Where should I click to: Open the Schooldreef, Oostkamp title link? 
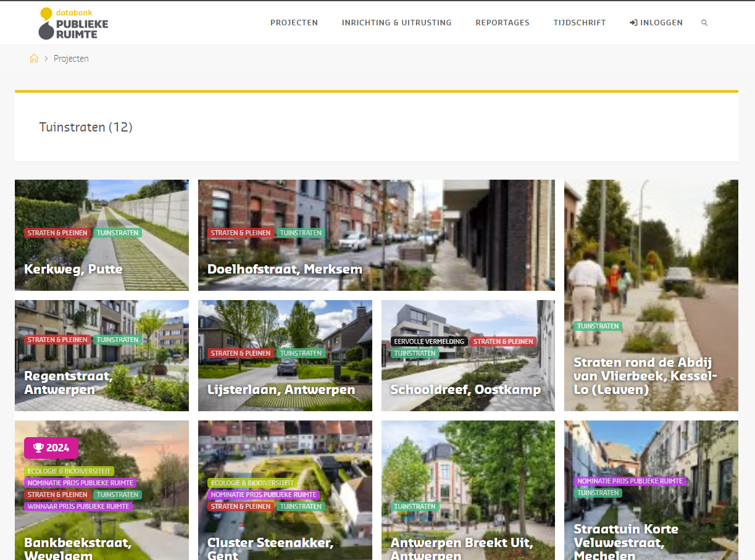tap(465, 390)
